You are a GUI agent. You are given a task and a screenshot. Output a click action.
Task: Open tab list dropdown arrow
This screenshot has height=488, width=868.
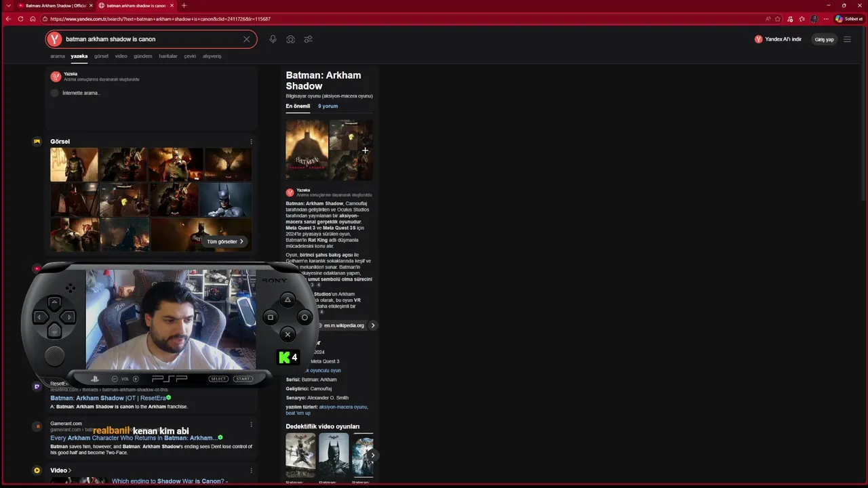8,5
